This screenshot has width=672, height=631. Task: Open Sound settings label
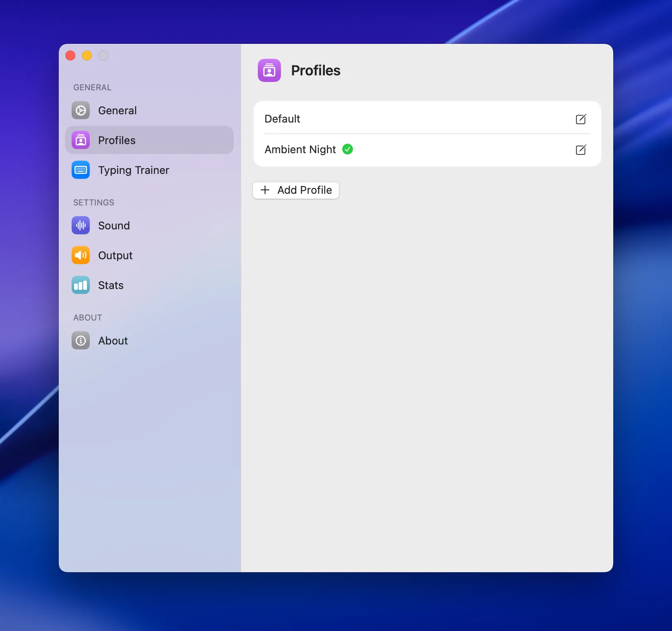(x=114, y=226)
